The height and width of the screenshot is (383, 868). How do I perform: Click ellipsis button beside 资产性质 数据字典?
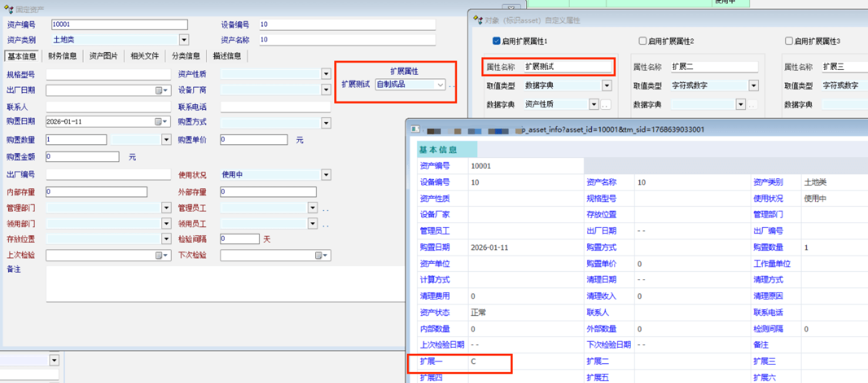(605, 105)
